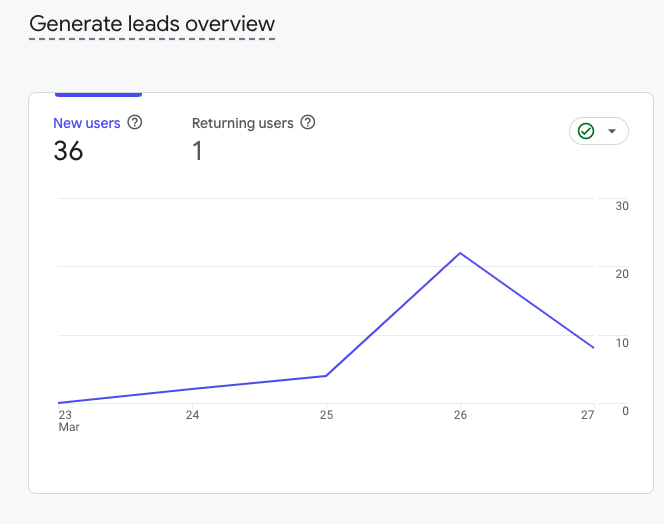Click the line point at March 25
This screenshot has width=664, height=524.
326,376
